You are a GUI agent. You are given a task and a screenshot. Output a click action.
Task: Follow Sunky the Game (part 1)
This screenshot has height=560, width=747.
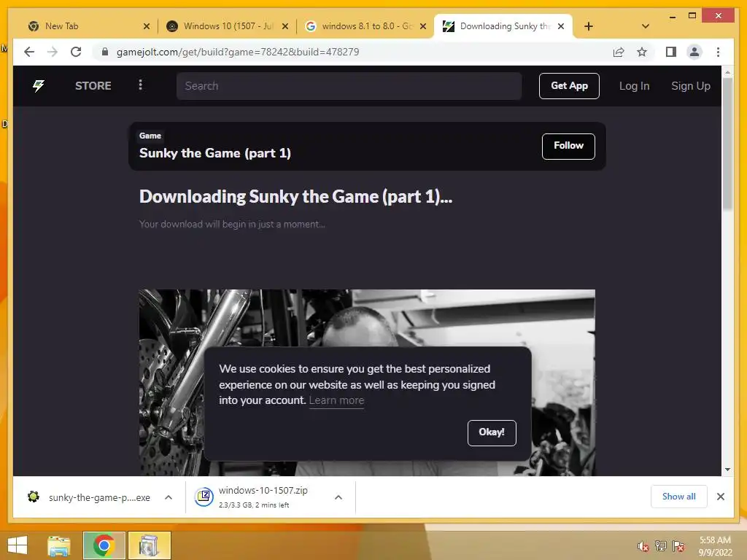[568, 146]
